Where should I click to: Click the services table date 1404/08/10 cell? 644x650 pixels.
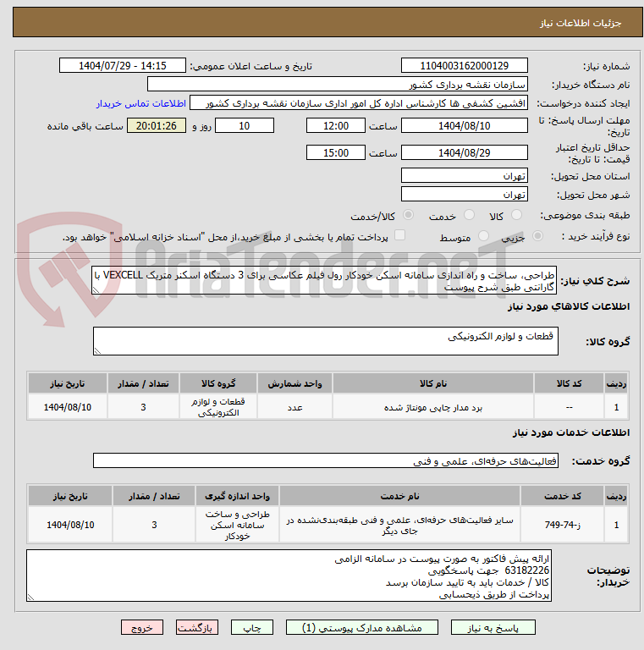pyautogui.click(x=70, y=525)
